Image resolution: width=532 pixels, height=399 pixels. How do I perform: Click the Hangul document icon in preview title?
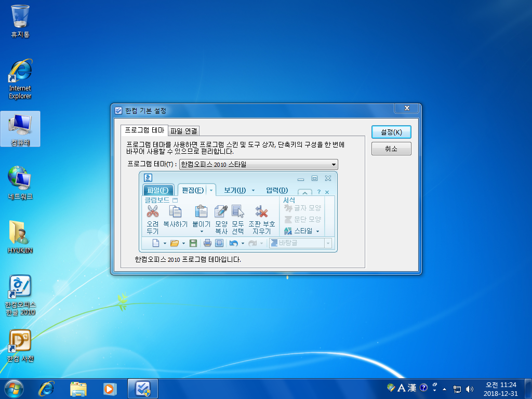[x=148, y=178]
